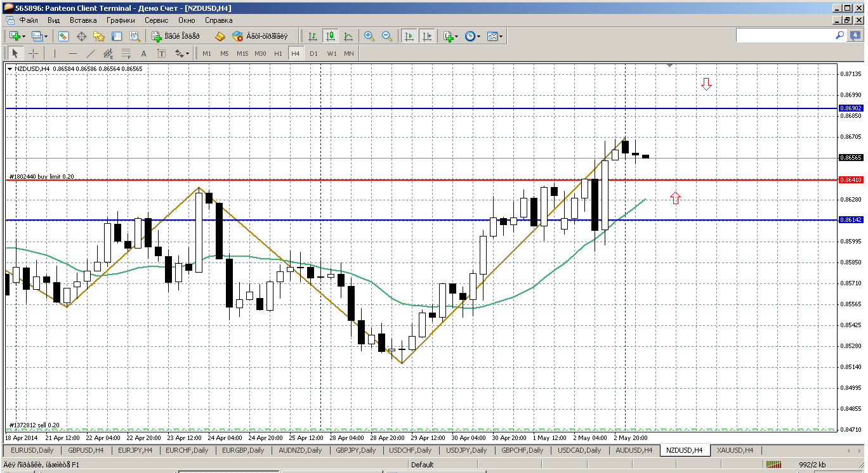The image size is (868, 473).
Task: Switch timeframe to W1
Action: coord(332,53)
